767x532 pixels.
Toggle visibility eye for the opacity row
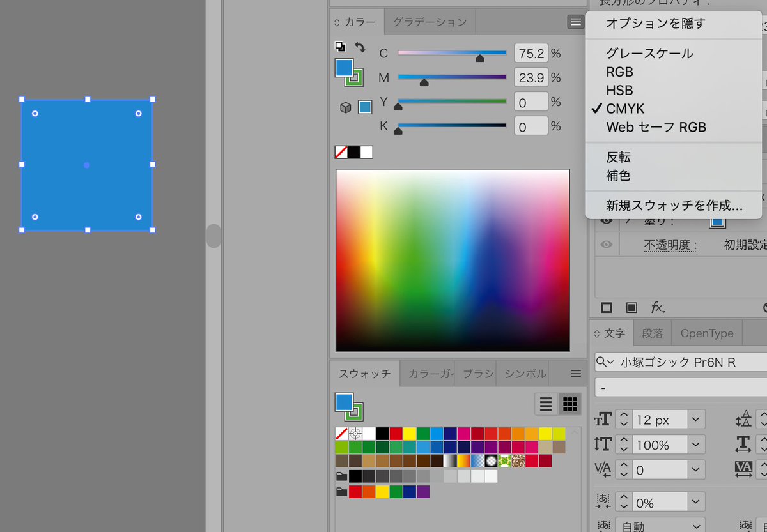(x=607, y=245)
